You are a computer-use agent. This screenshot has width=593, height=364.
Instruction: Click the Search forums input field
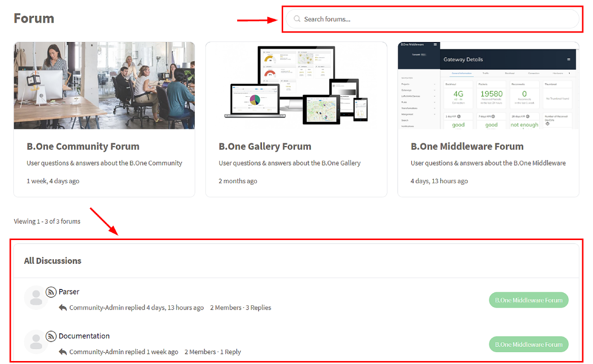coord(432,19)
